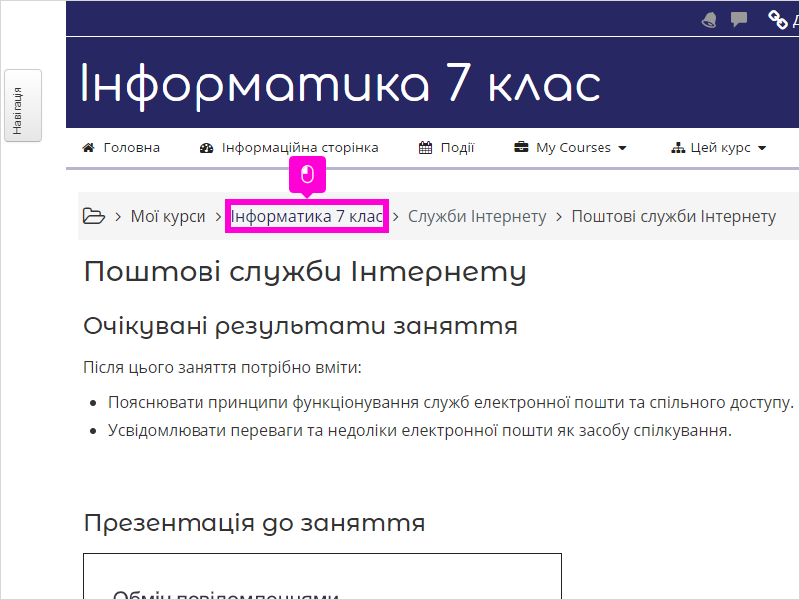Viewport: 800px width, 600px height.
Task: Click the dashboard icon beside Інформаційна сторінка
Action: point(206,148)
